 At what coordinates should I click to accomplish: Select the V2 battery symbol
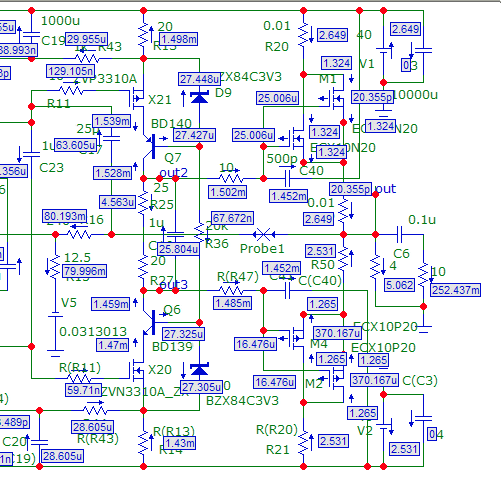(x=384, y=426)
